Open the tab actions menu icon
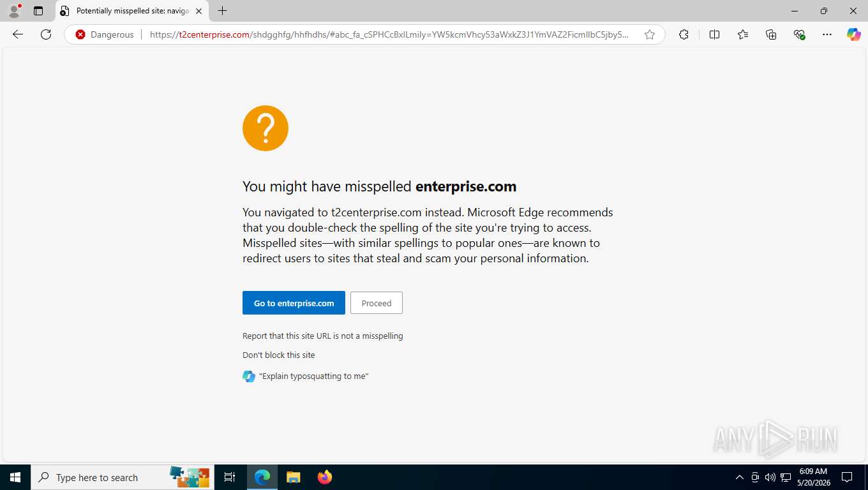 (38, 11)
